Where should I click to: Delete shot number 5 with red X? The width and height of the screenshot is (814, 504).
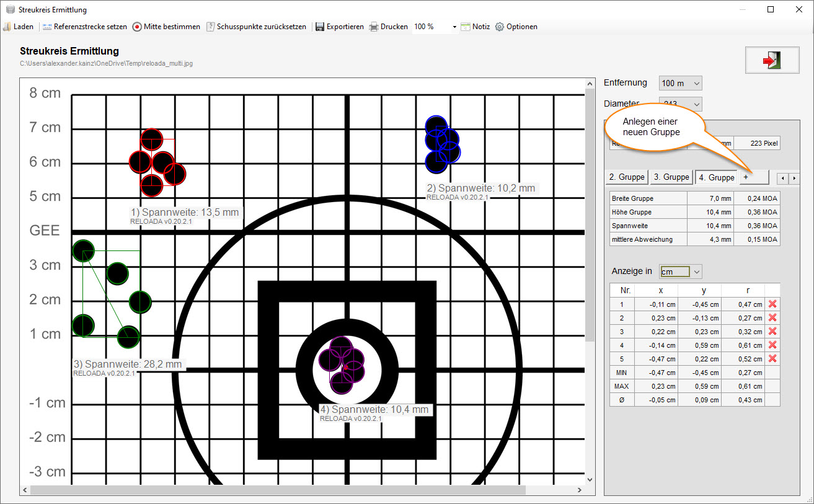(772, 359)
